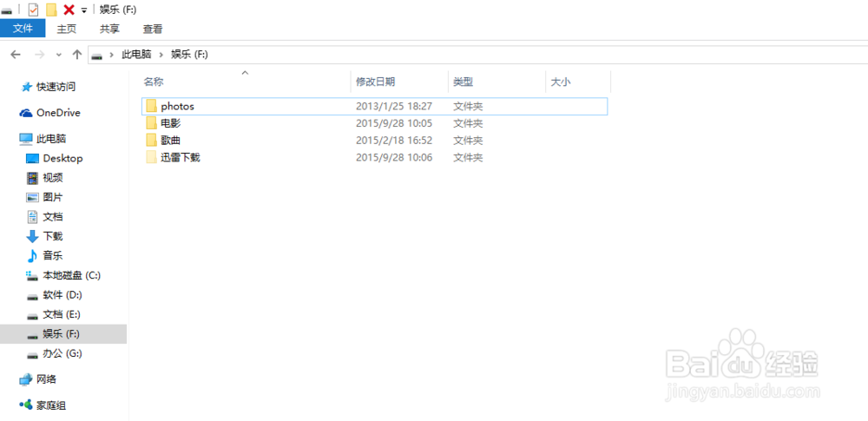Click the 本地磁盘 (C:) drive icon

point(33,275)
